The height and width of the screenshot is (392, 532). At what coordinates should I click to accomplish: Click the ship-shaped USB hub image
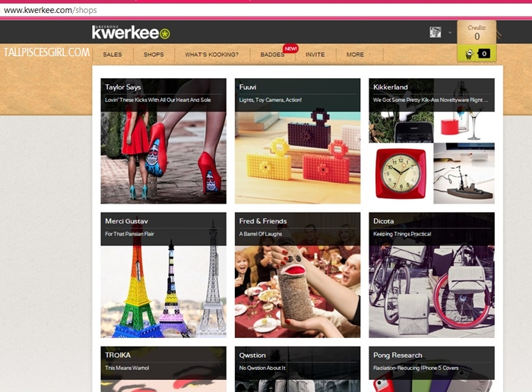click(464, 173)
